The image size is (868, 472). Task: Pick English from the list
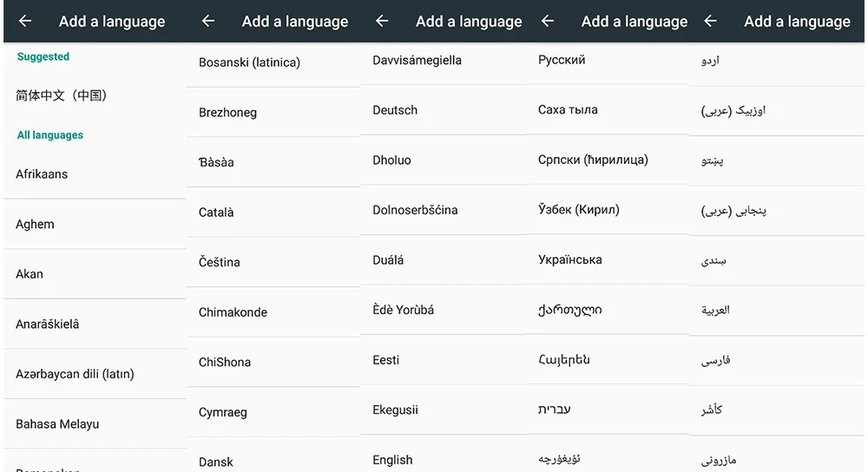tap(392, 460)
